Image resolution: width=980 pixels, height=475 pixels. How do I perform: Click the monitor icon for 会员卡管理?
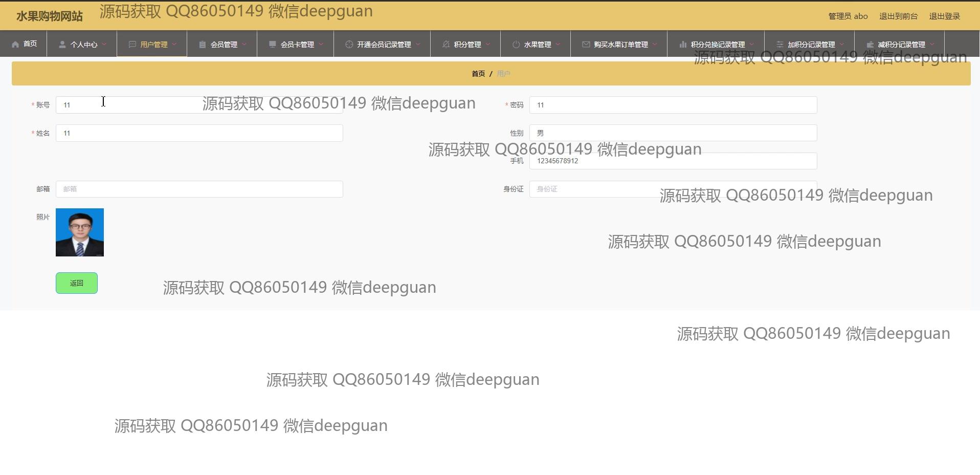click(x=272, y=45)
